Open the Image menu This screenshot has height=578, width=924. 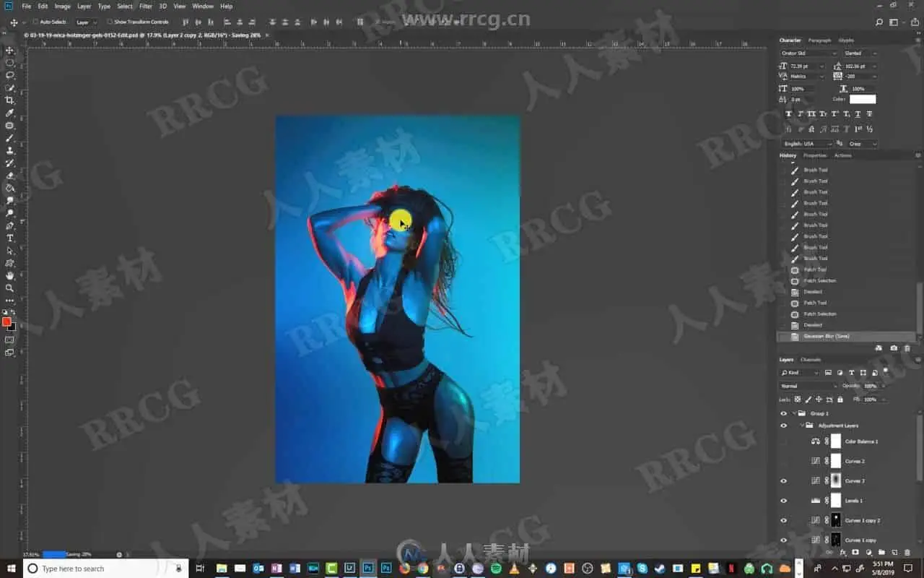click(x=63, y=7)
